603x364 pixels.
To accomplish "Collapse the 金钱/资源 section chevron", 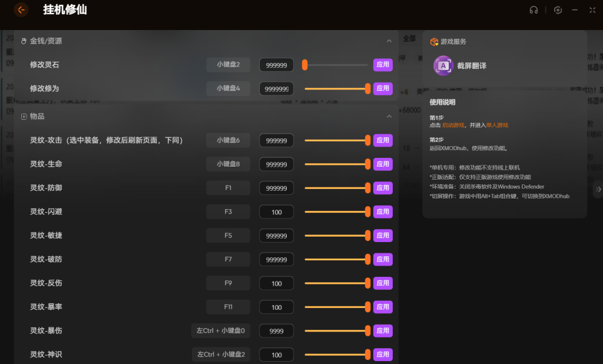I will [x=389, y=41].
